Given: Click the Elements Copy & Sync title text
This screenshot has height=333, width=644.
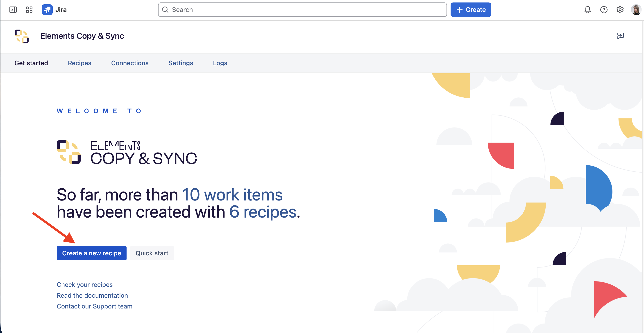Looking at the screenshot, I should pyautogui.click(x=82, y=36).
